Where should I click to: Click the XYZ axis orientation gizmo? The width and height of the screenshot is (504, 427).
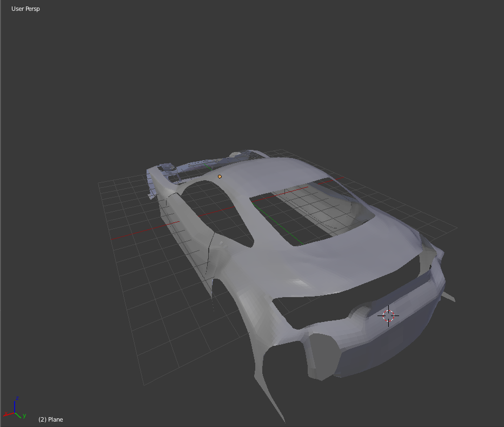(x=15, y=408)
